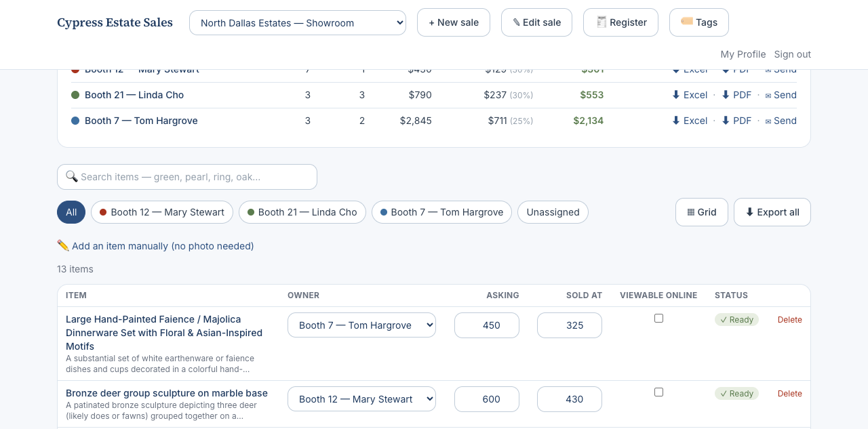The width and height of the screenshot is (868, 429).
Task: Download Excel for Booth 21 Linda Cho
Action: pos(690,95)
